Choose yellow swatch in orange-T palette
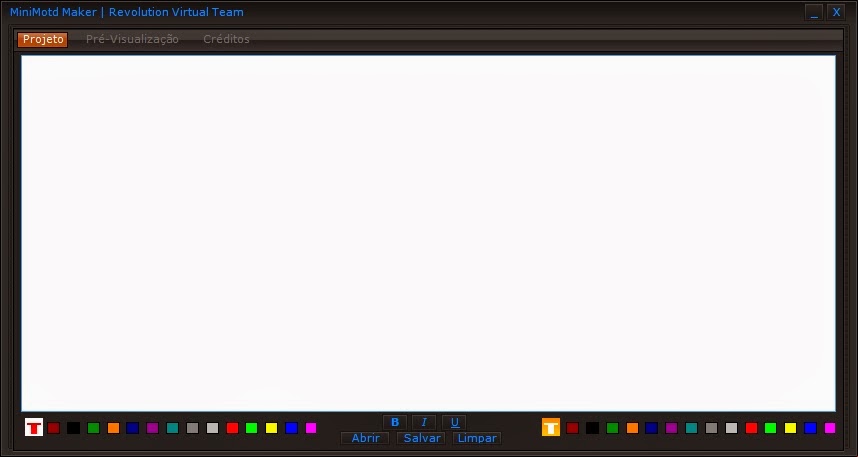 pyautogui.click(x=790, y=428)
